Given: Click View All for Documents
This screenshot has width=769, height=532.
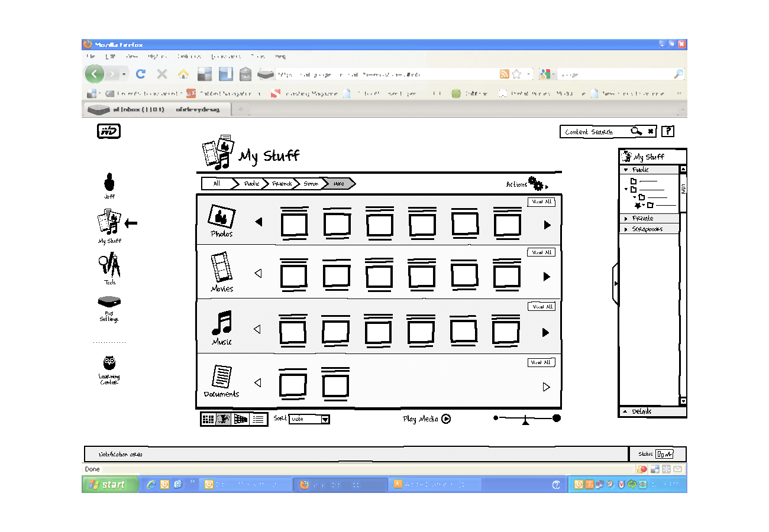Looking at the screenshot, I should (x=541, y=362).
